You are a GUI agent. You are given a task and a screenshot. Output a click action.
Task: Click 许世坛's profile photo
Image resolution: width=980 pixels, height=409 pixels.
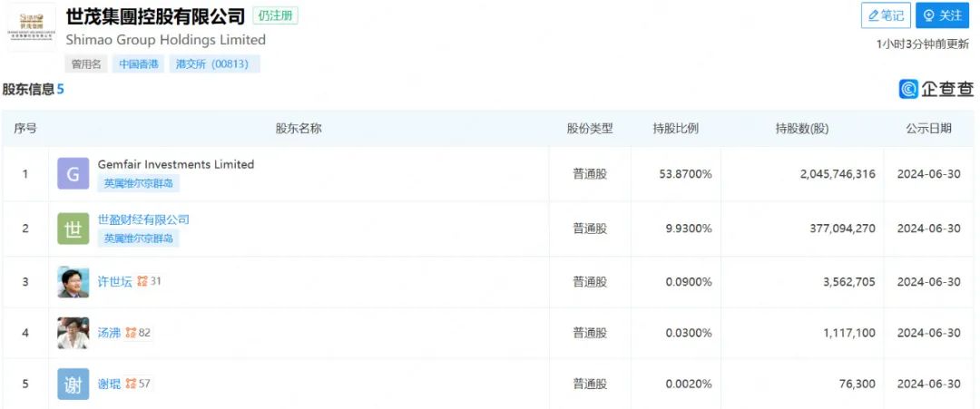coord(73,282)
